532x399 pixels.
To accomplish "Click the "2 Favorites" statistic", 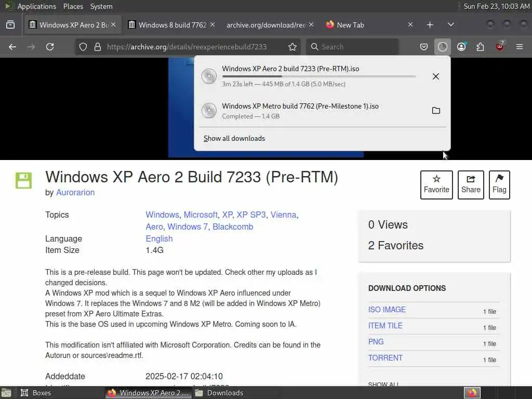I will [395, 245].
